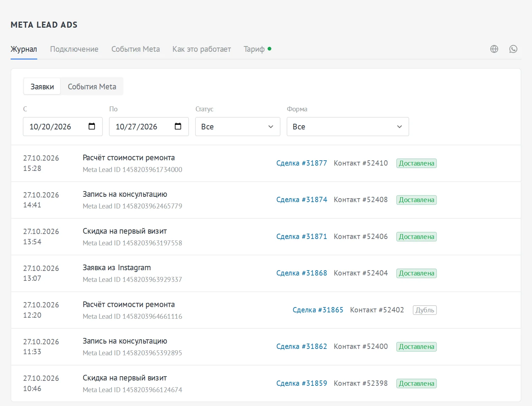This screenshot has height=406, width=532.
Task: Click the start date field 10/20/2026
Action: pyautogui.click(x=63, y=127)
